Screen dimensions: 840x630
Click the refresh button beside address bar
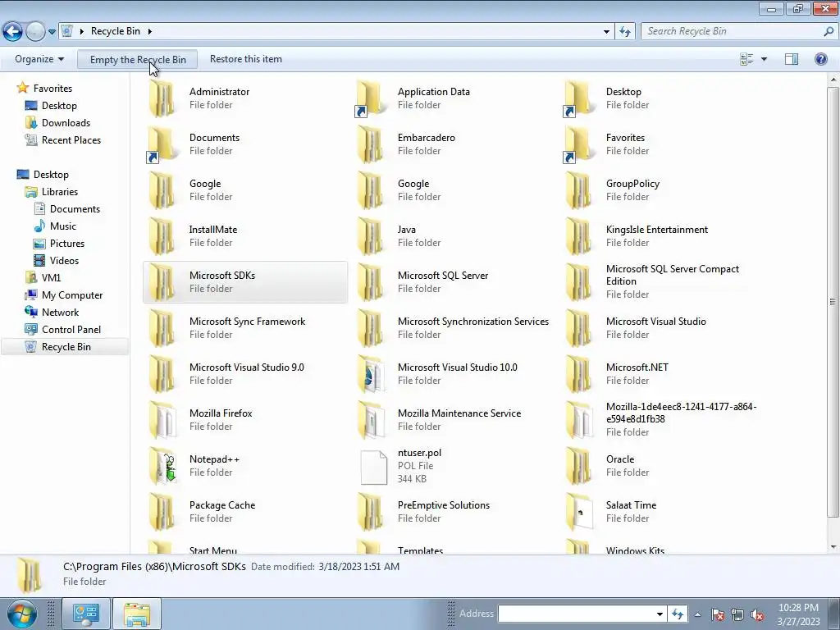click(624, 32)
